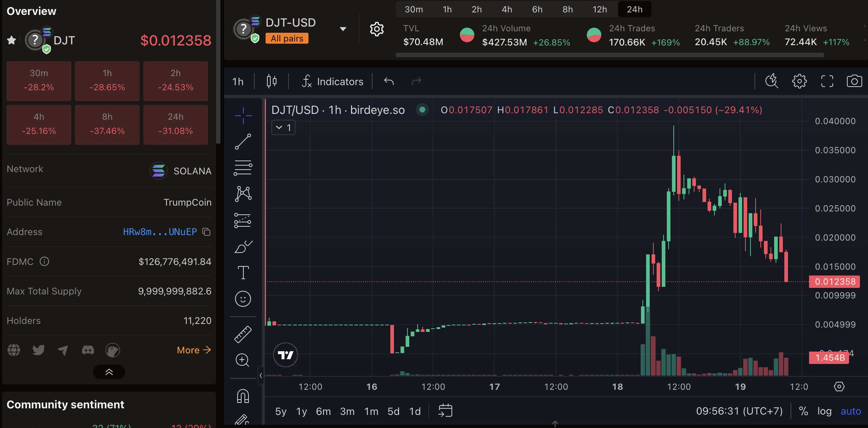868x428 pixels.
Task: Switch stats to the 12h tab
Action: click(x=600, y=9)
